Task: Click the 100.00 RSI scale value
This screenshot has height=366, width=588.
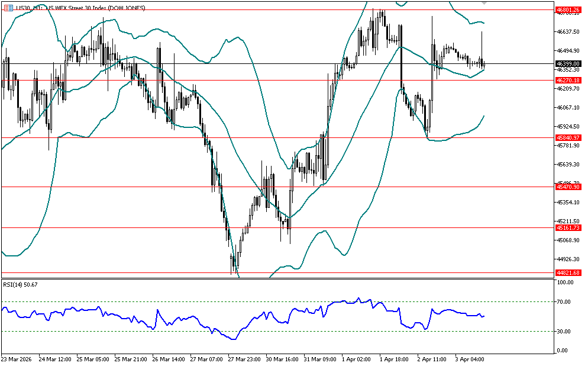Action: tap(566, 283)
